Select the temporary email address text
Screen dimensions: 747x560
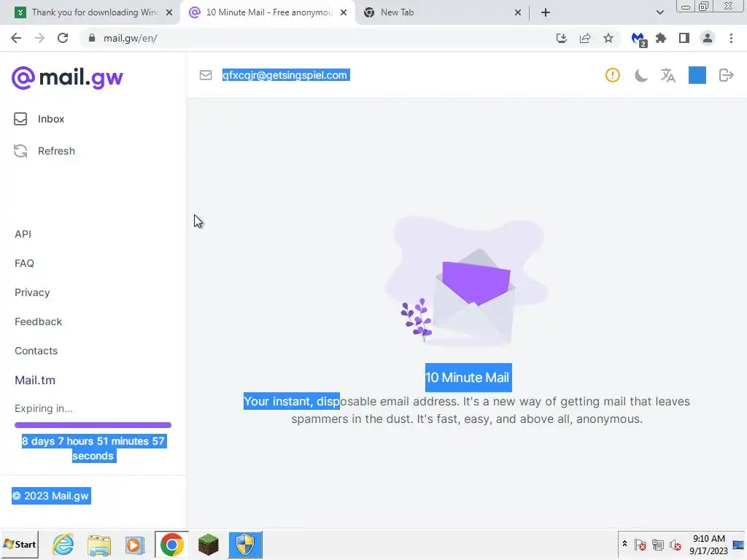[x=286, y=75]
